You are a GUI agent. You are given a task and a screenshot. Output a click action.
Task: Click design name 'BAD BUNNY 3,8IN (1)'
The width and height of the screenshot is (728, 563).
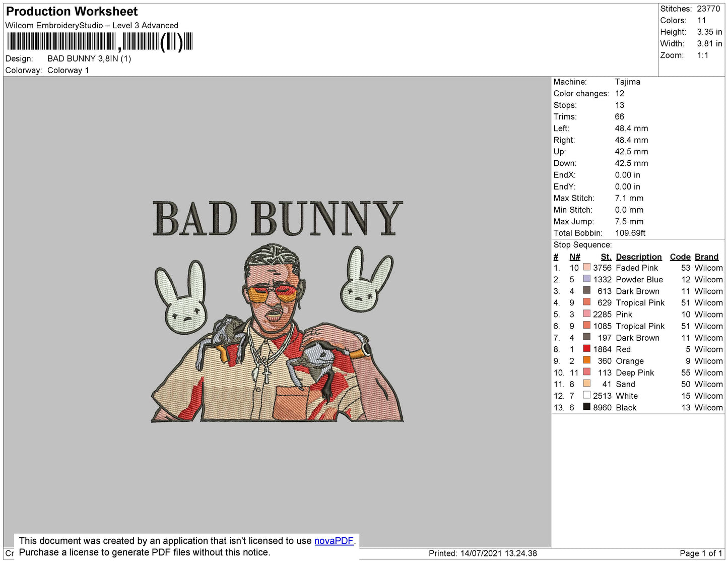point(89,58)
